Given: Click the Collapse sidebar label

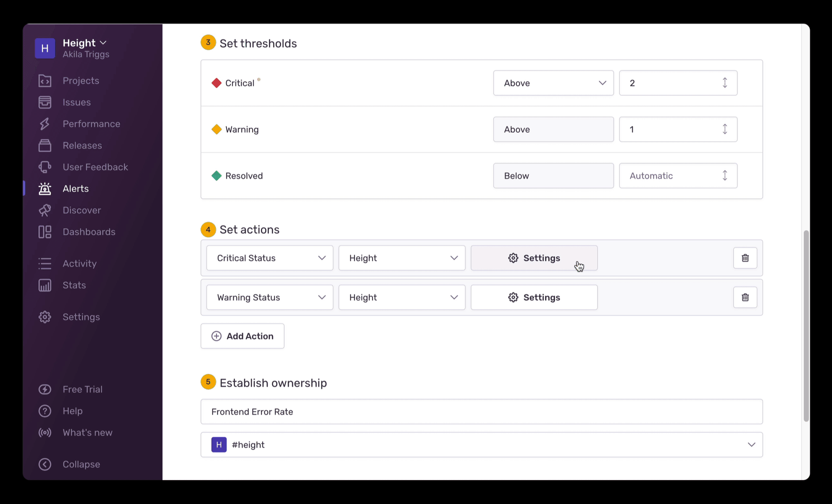Looking at the screenshot, I should pyautogui.click(x=81, y=465).
